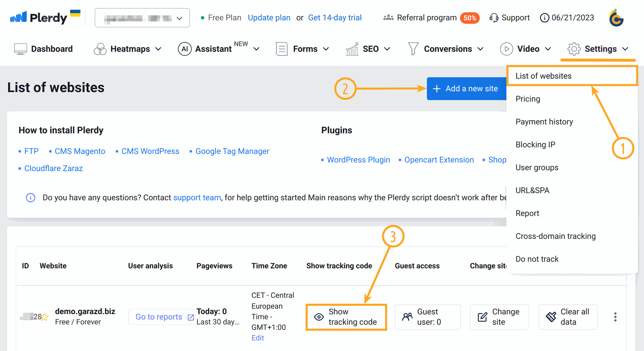Viewport: 644px width, 351px height.
Task: Open CMS WordPress install guide
Action: pyautogui.click(x=150, y=151)
